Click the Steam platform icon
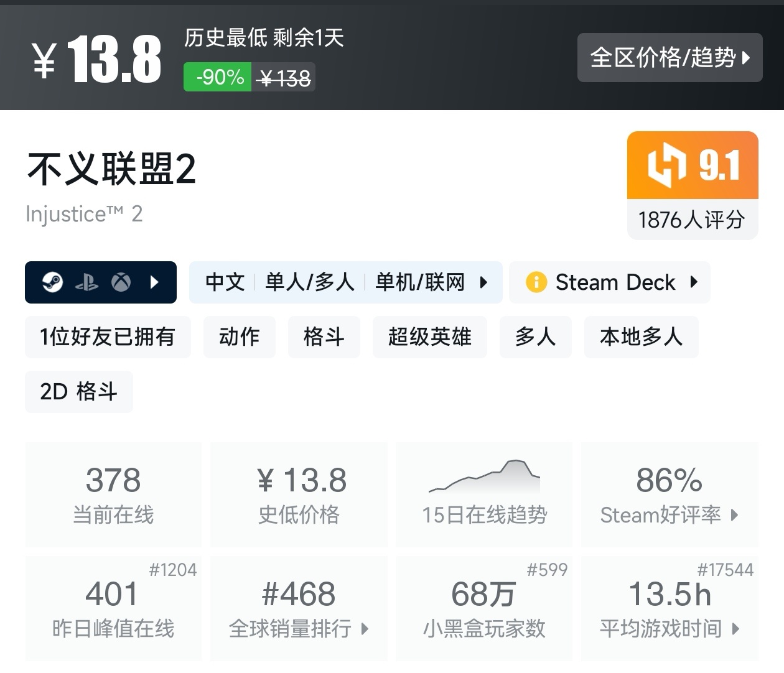Image resolution: width=784 pixels, height=673 pixels. (53, 282)
